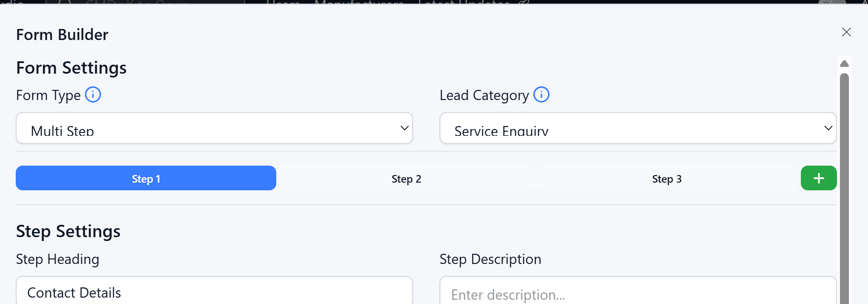Go to the Step 3 tab
The height and width of the screenshot is (304, 868).
[667, 179]
